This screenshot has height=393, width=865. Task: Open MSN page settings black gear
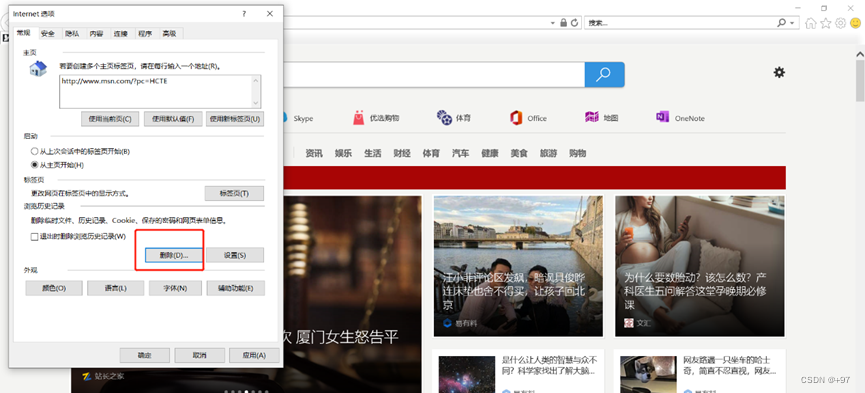[779, 72]
